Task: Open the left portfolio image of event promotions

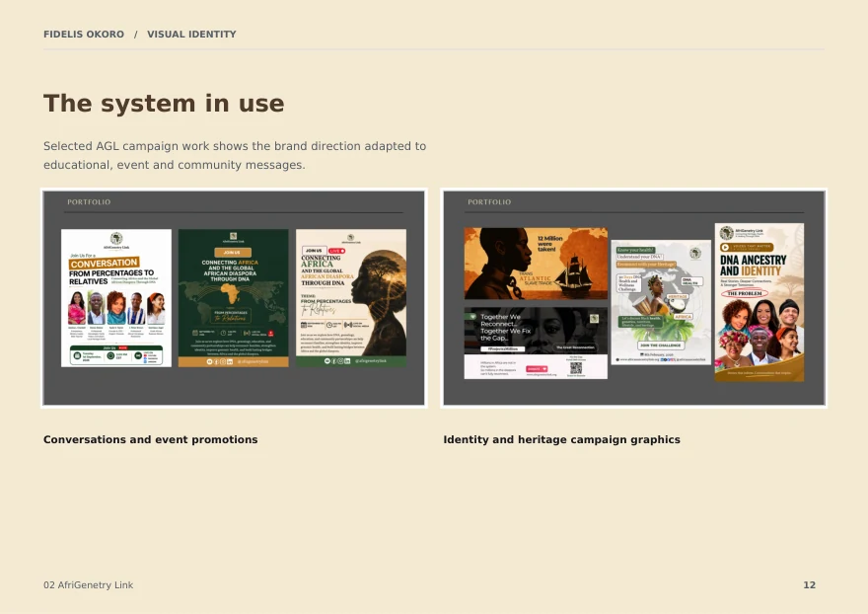Action: point(234,298)
